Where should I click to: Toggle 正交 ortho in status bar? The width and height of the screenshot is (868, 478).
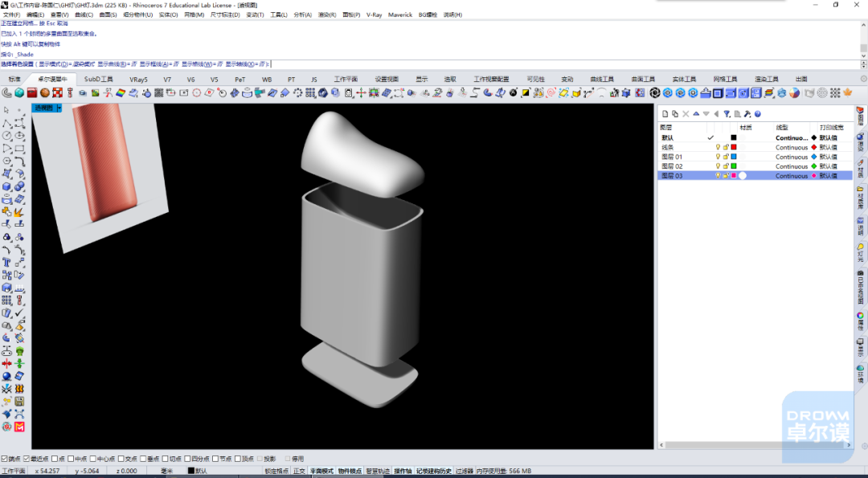299,471
